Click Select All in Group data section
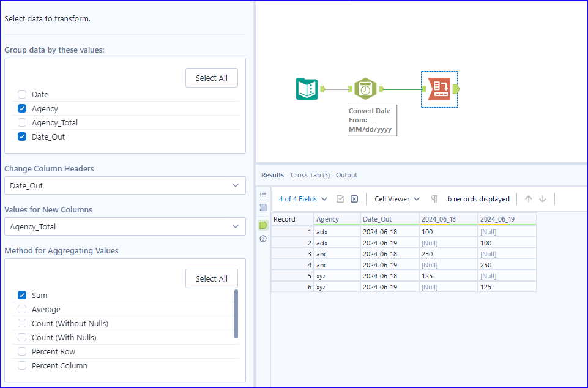This screenshot has height=388, width=588. tap(212, 78)
